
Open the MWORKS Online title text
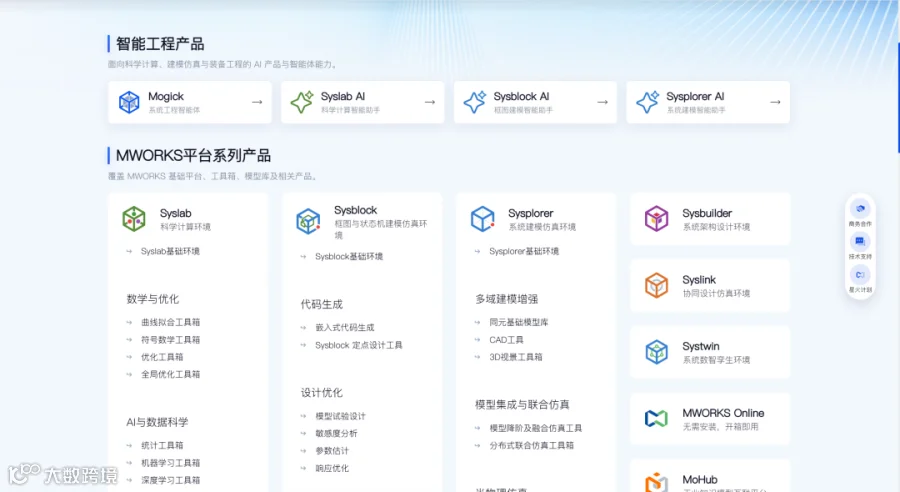[x=723, y=413]
